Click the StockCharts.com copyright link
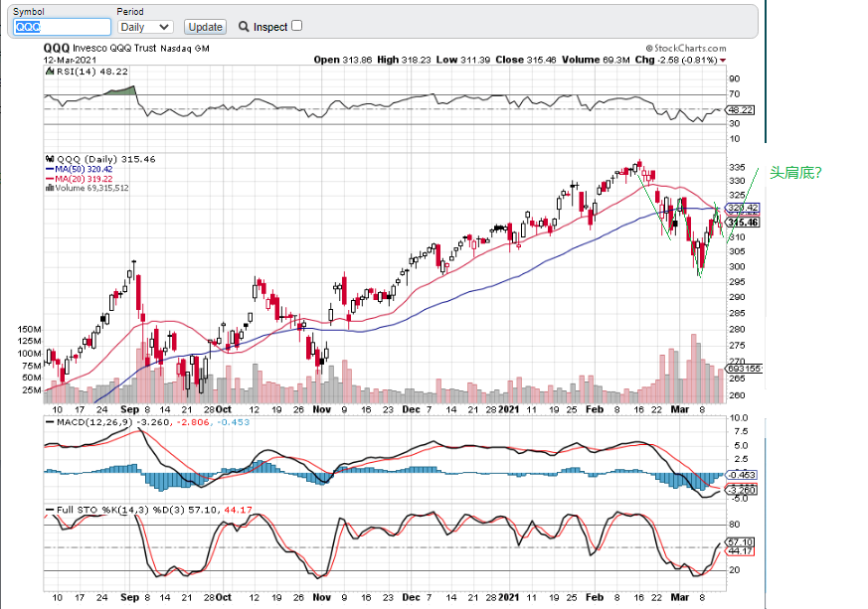This screenshot has height=609, width=868. pos(686,48)
